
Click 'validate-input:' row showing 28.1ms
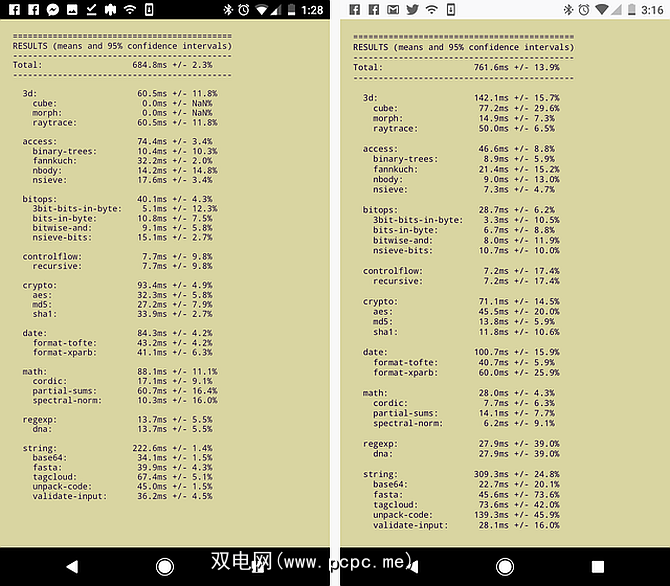pyautogui.click(x=466, y=525)
